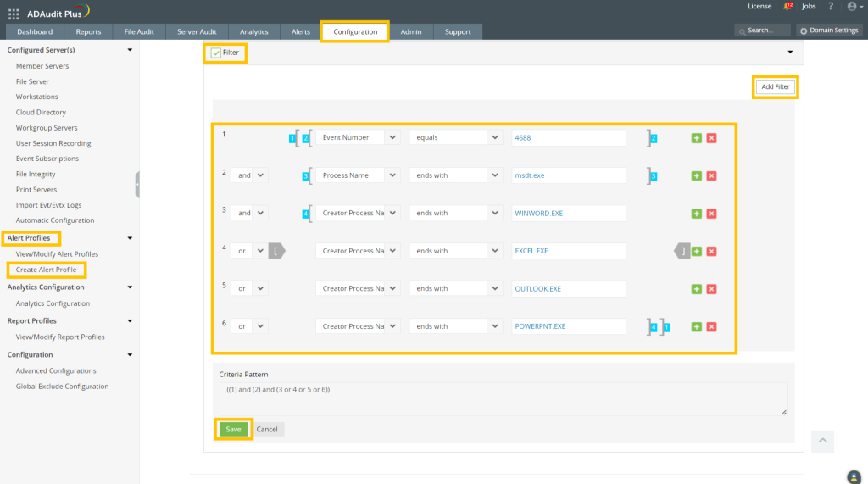The height and width of the screenshot is (484, 868).
Task: Click green plus on filter row 1
Action: pyautogui.click(x=696, y=137)
